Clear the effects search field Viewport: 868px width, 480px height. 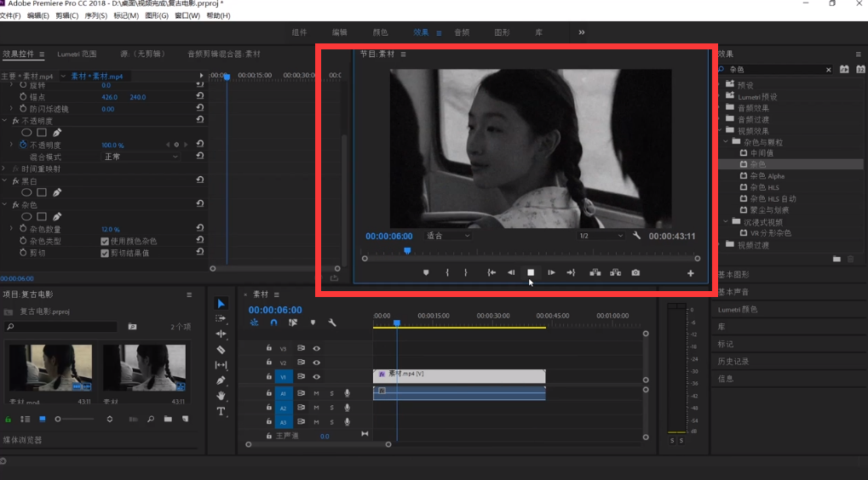tap(828, 70)
